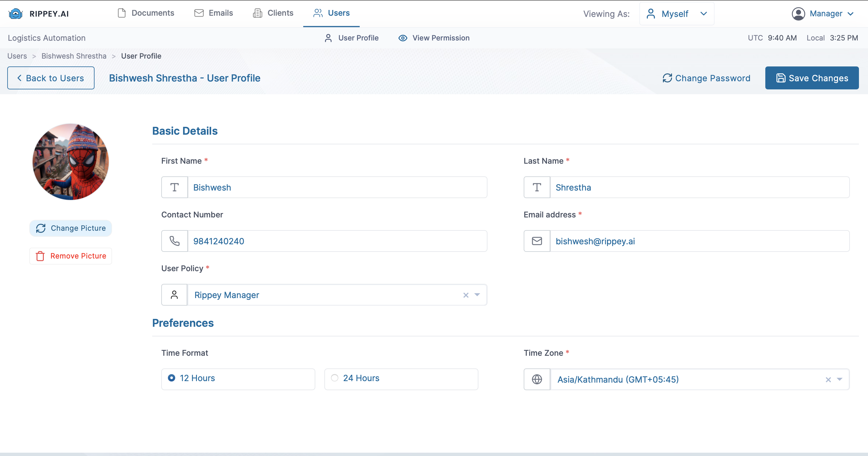Click the envelope icon beside Email address
Screen dimensions: 868x456
pos(537,241)
